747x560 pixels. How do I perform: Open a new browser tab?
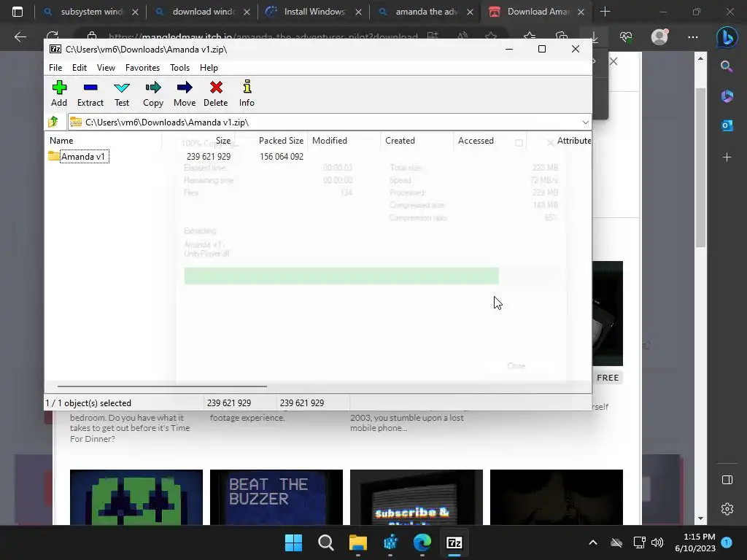[605, 12]
